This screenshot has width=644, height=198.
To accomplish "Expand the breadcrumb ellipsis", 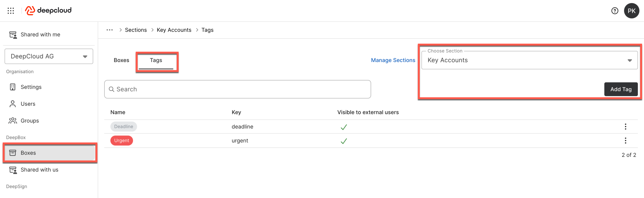I will (x=109, y=30).
